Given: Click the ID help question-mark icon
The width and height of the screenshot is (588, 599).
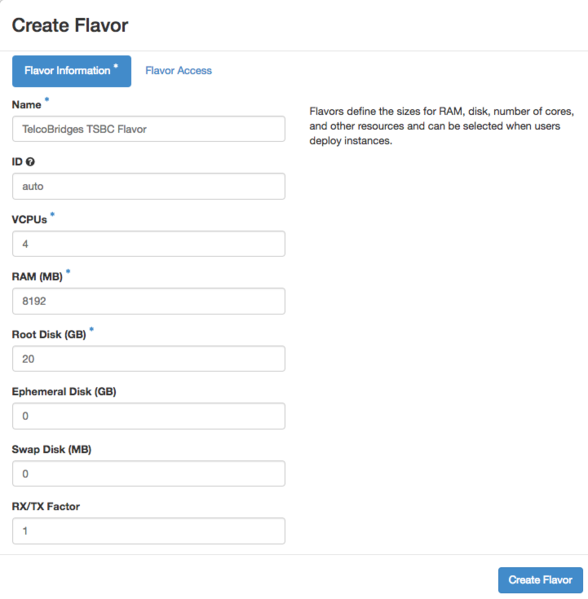Looking at the screenshot, I should pyautogui.click(x=31, y=162).
